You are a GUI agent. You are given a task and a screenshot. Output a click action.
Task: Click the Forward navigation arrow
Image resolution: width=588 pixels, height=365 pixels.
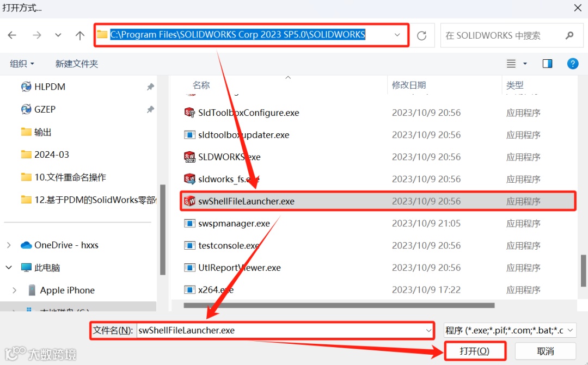pos(37,35)
